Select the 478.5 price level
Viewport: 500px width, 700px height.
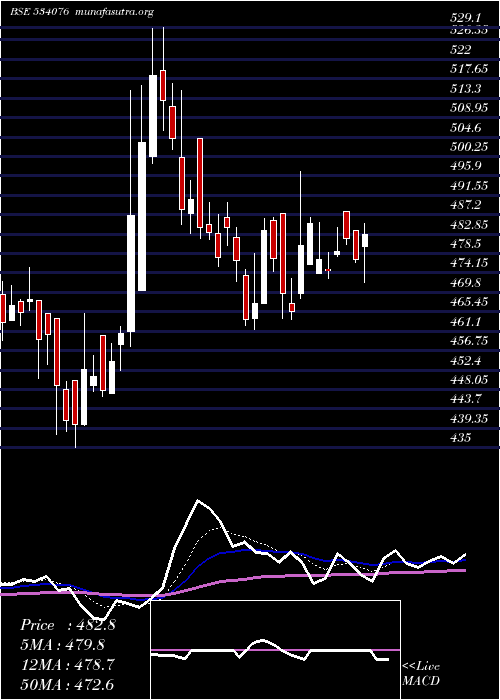[466, 244]
